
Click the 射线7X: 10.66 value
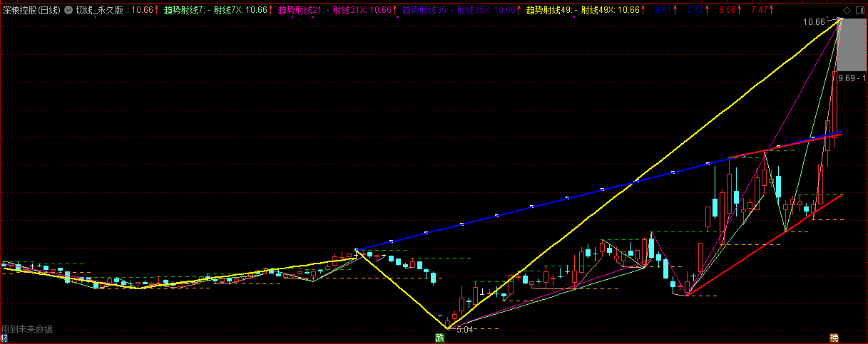pos(240,10)
